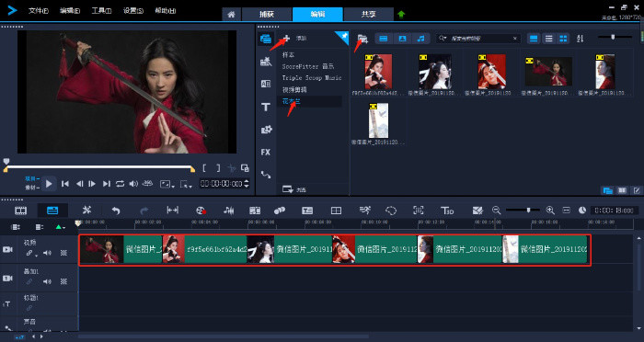Image resolution: width=644 pixels, height=342 pixels.
Task: Select the 花木兰 library folder
Action: (292, 101)
